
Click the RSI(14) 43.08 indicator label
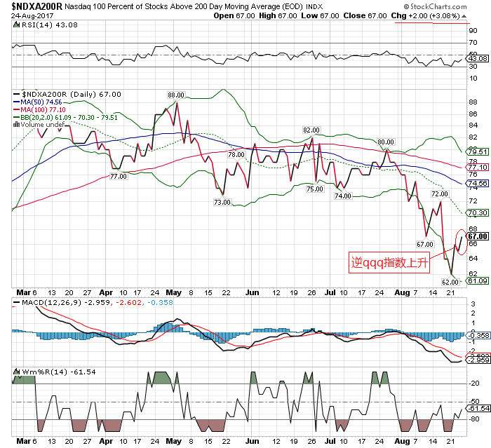tap(41, 25)
